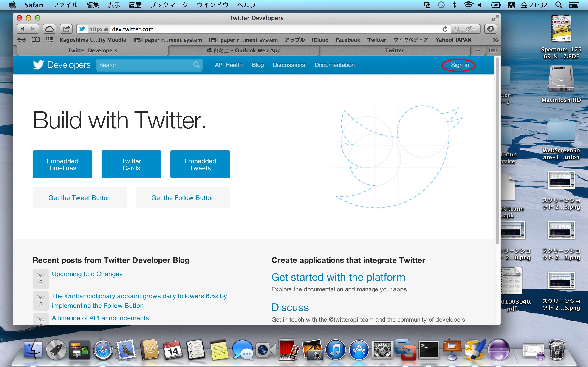The image size is (588, 367).
Task: Open the ブックマーク menu
Action: pos(169,5)
